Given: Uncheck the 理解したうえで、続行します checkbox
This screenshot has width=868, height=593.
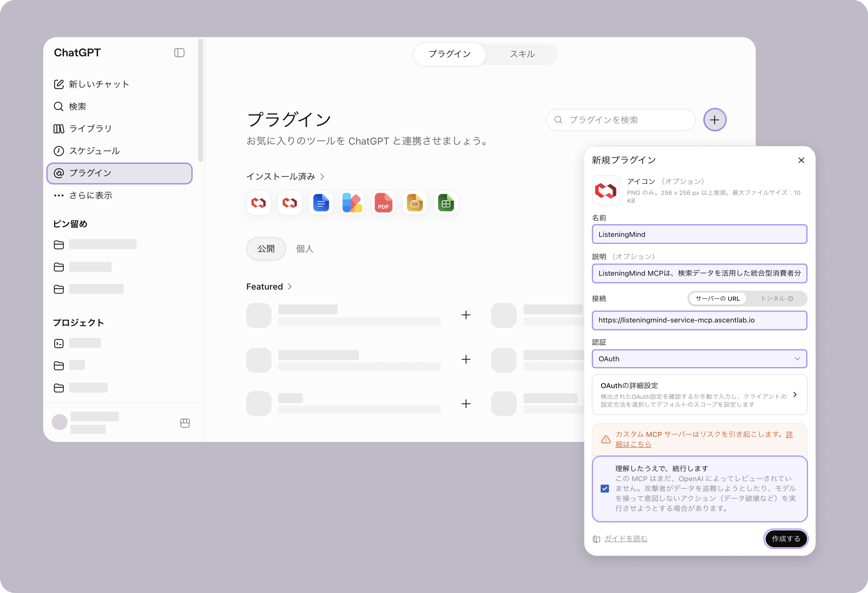Looking at the screenshot, I should click(605, 488).
